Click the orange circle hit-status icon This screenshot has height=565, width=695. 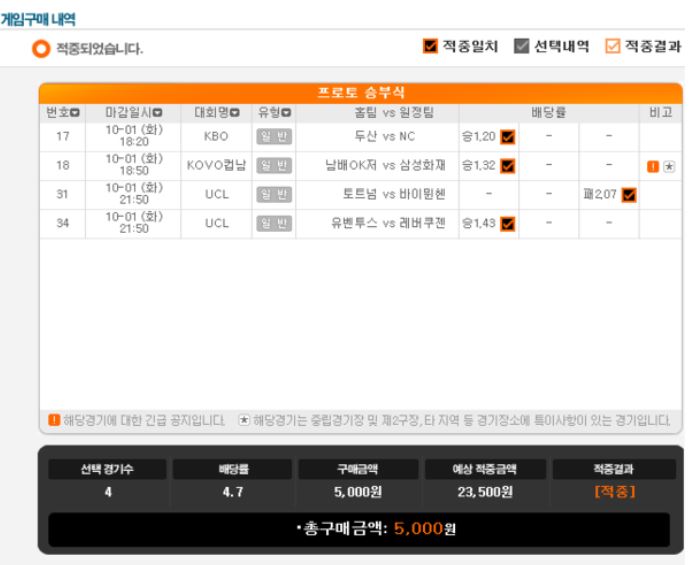[x=41, y=48]
